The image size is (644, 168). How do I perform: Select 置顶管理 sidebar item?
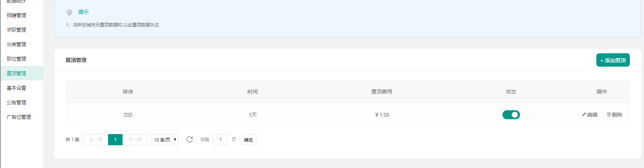click(x=16, y=73)
